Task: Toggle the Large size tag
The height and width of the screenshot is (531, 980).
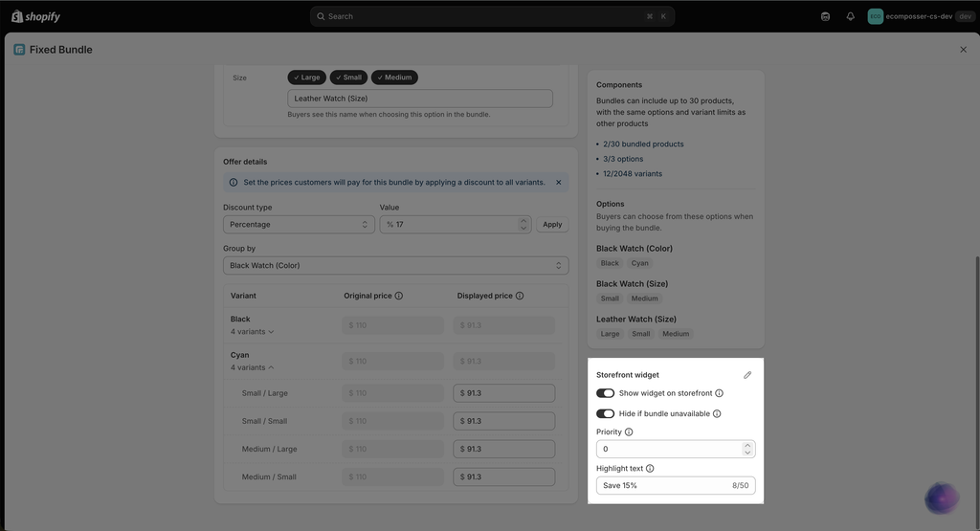Action: (x=307, y=77)
